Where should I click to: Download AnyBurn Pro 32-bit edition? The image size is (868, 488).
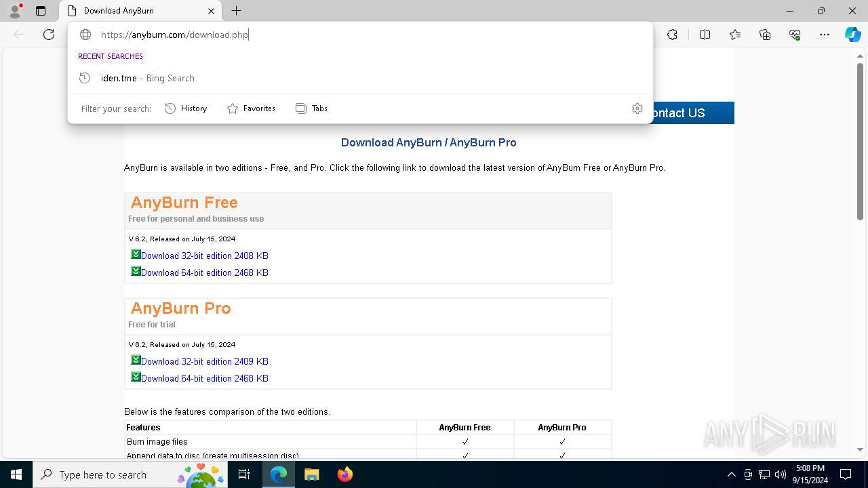pos(205,361)
